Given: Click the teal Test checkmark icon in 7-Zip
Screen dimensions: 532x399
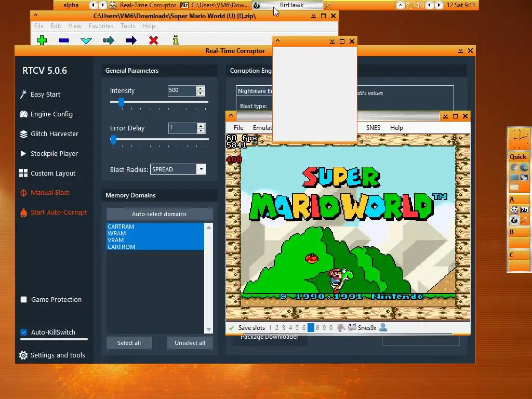Looking at the screenshot, I should point(86,41).
